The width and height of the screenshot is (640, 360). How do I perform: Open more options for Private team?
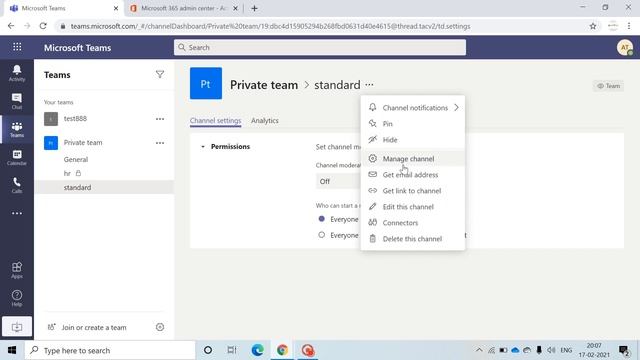point(160,143)
